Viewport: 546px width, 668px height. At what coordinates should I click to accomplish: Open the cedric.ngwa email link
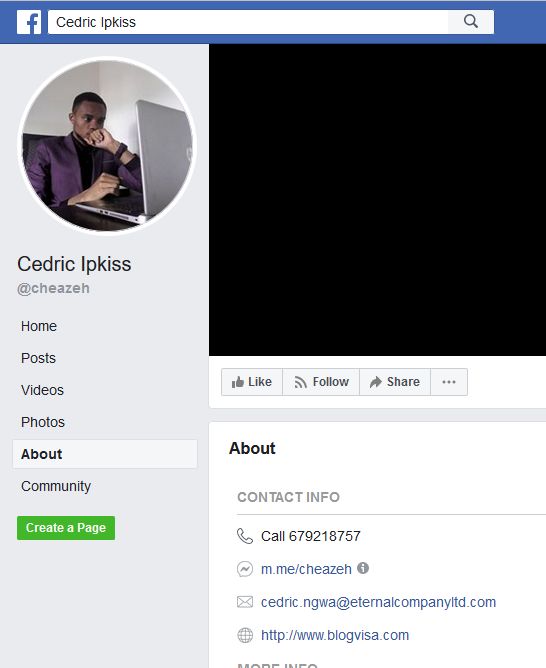pos(378,602)
